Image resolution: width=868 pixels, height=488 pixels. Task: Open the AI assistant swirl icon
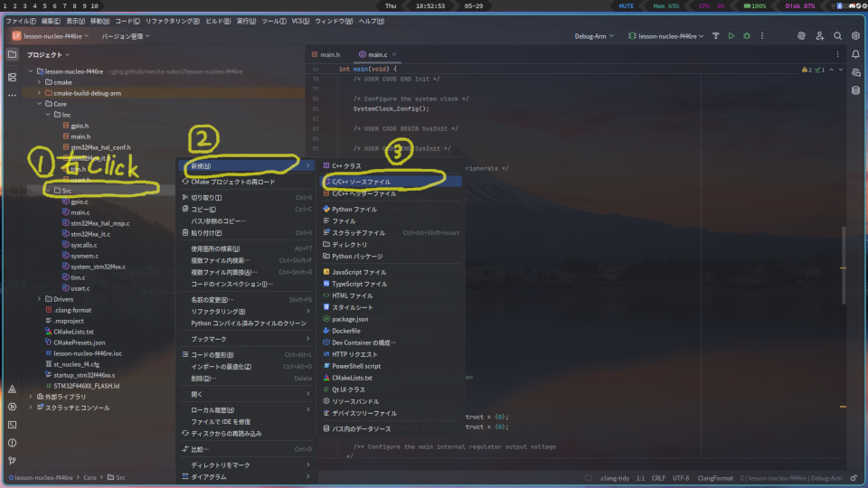point(801,36)
